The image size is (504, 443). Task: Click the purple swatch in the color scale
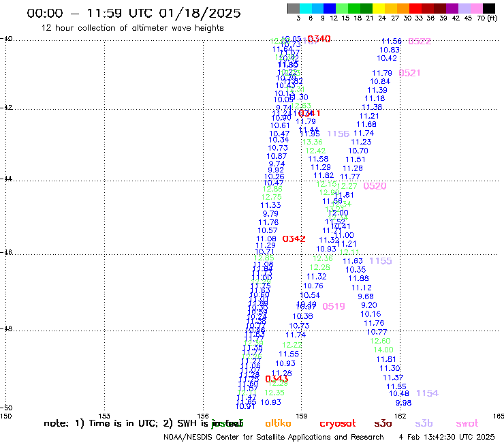tap(452, 8)
